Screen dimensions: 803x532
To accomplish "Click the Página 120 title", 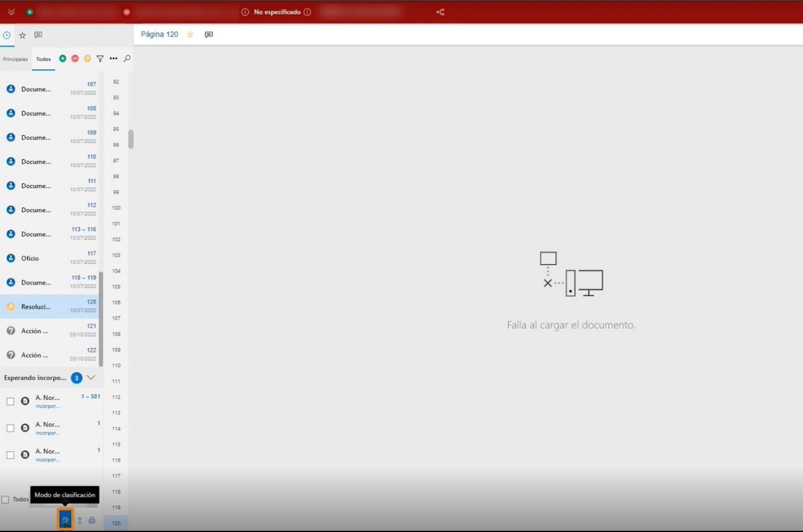I will click(x=159, y=35).
